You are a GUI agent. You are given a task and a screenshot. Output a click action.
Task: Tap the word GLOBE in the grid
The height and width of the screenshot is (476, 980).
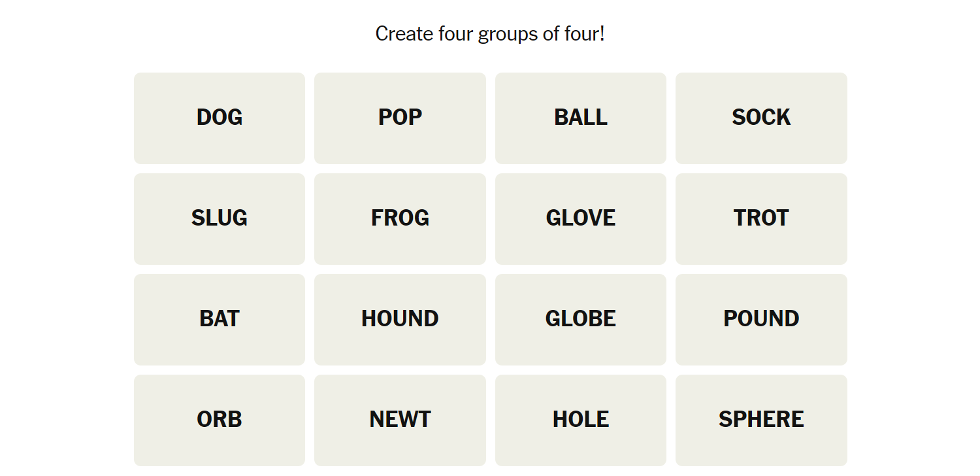(x=581, y=319)
